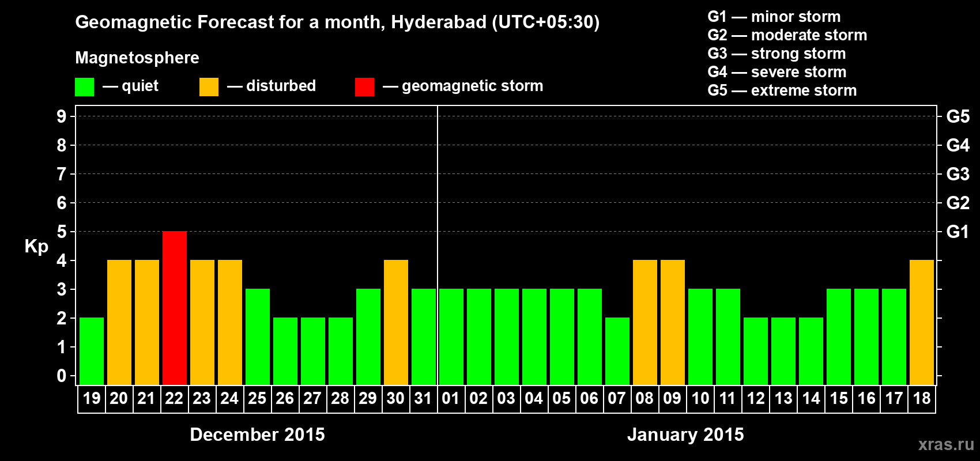Click the 'December 2015' month label
The width and height of the screenshot is (980, 461).
(x=257, y=434)
